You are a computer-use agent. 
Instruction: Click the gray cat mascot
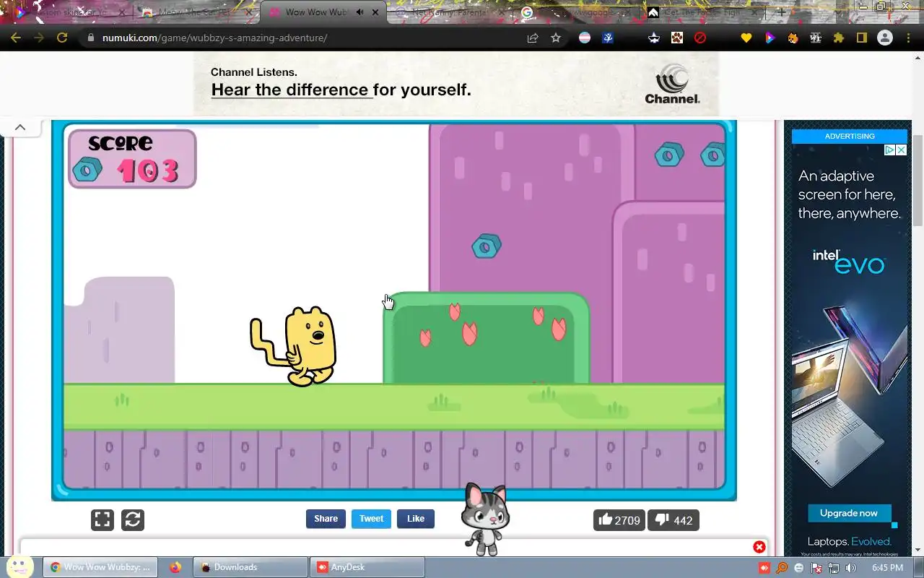point(486,519)
